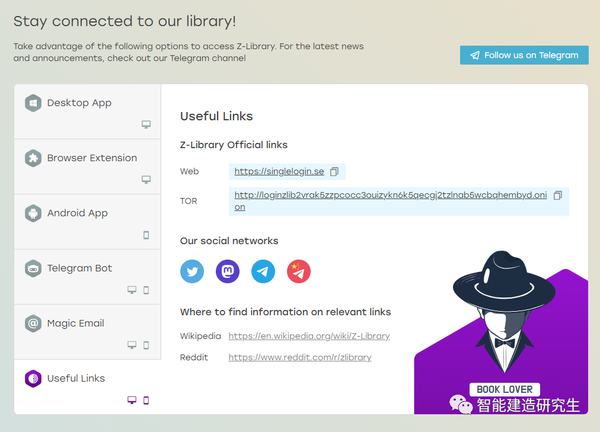Click the @ icon beside Magic Email

[x=33, y=323]
